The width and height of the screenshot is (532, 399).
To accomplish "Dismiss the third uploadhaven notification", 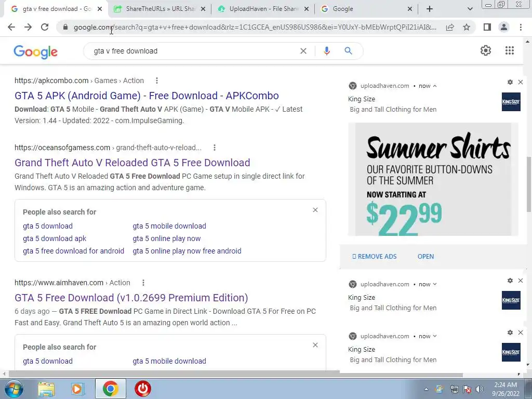I will [521, 332].
